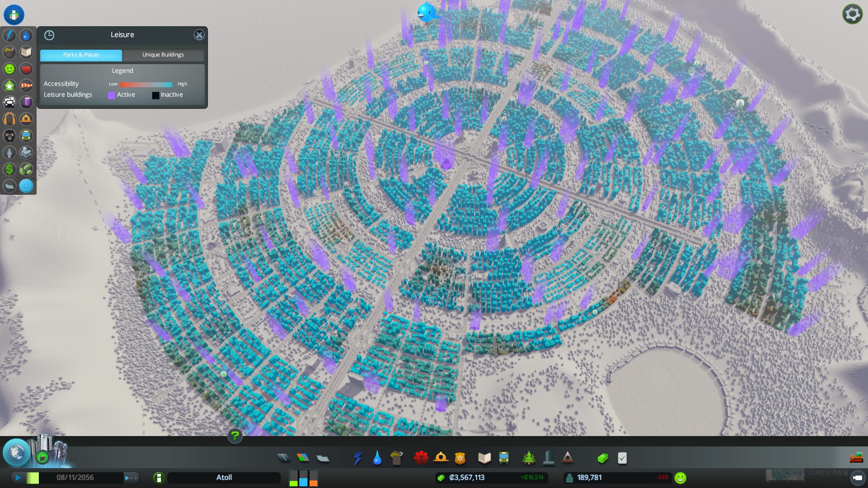Open the Economy money panel

pos(603,458)
